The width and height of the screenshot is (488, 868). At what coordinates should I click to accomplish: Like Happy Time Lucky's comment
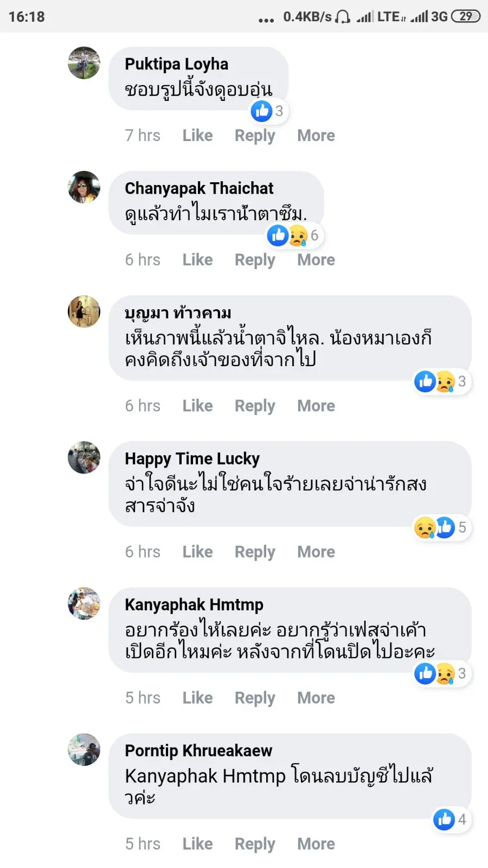[197, 552]
